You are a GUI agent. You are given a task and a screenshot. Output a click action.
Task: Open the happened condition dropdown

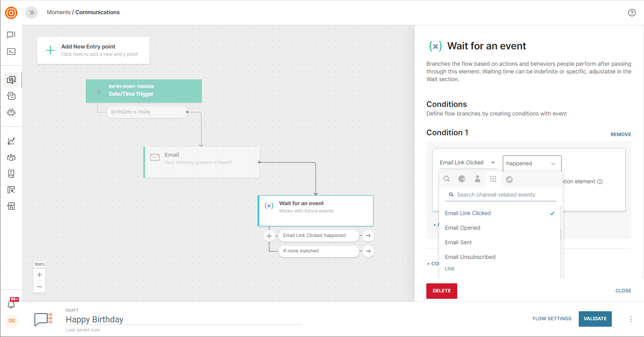tap(532, 164)
